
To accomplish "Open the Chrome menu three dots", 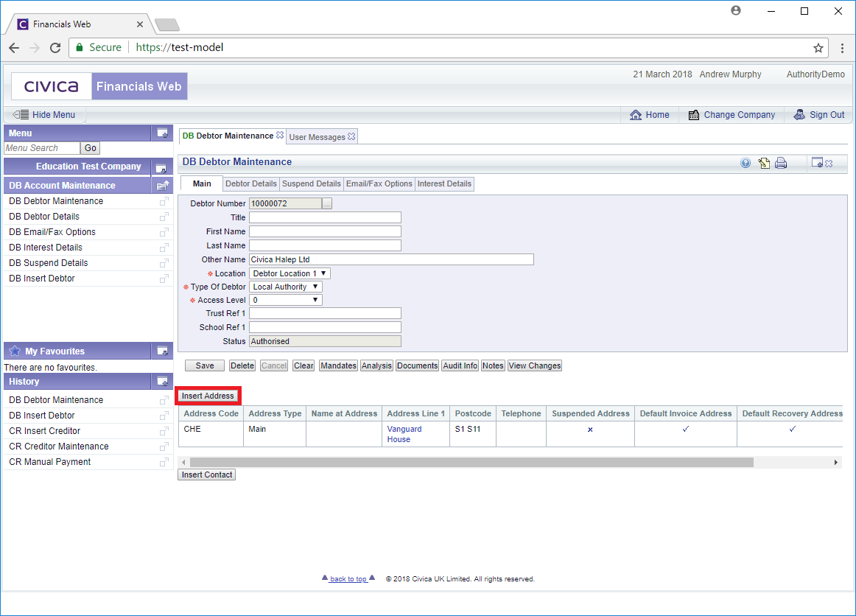I will pos(842,48).
